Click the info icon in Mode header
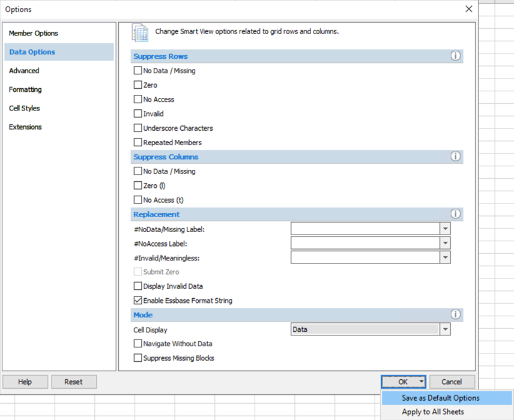Viewport: 514px width, 420px height. click(455, 315)
